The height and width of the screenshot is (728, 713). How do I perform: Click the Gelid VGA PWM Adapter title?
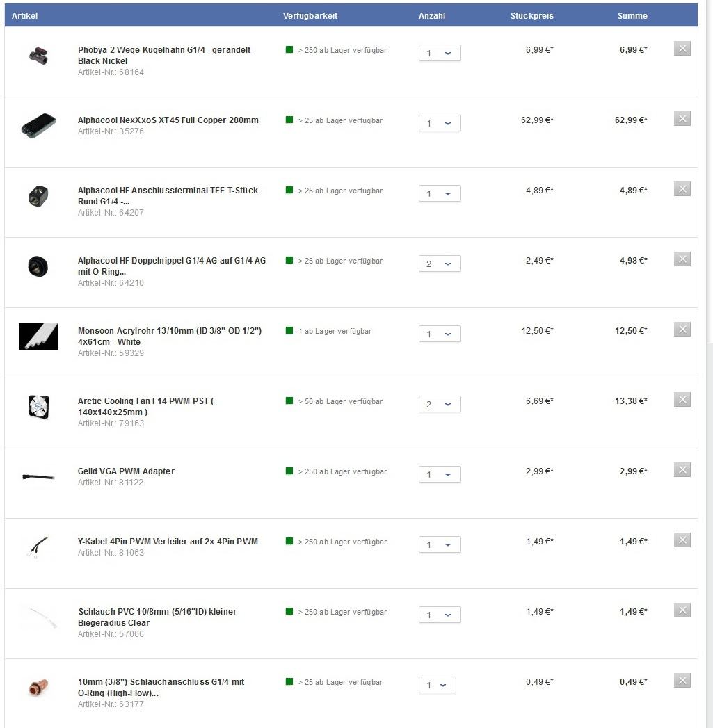[126, 471]
